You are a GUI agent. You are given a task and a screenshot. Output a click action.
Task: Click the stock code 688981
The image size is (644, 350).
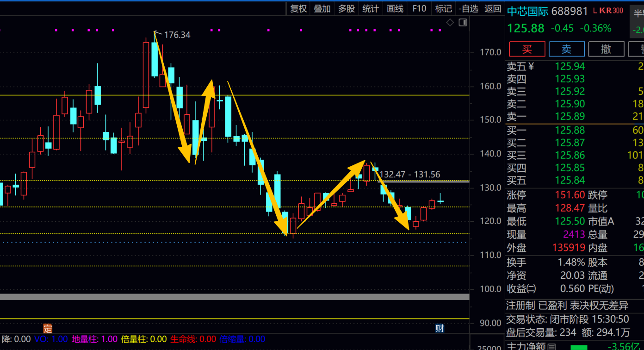coord(570,11)
